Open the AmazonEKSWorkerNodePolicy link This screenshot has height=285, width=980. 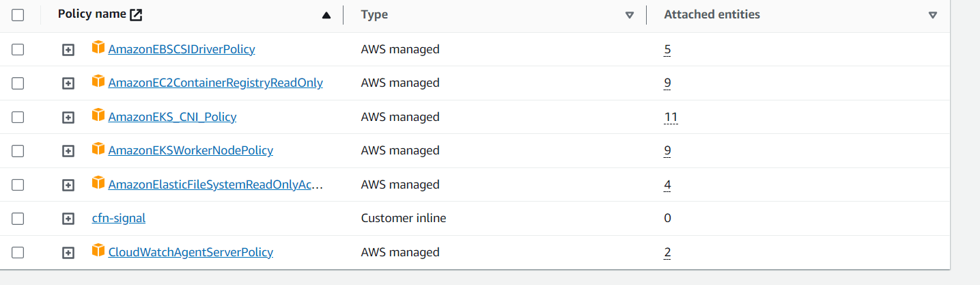click(x=191, y=151)
